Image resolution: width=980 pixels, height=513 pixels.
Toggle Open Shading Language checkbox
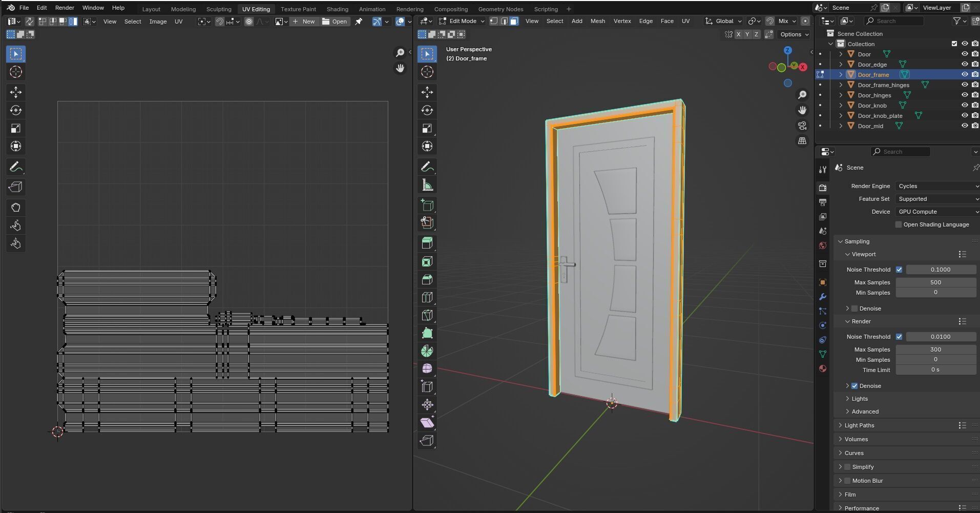point(898,224)
